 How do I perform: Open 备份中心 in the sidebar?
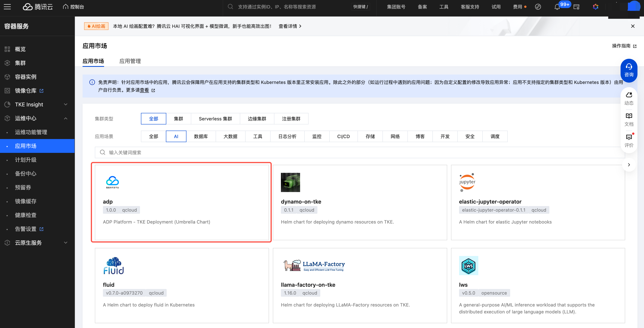coord(26,173)
